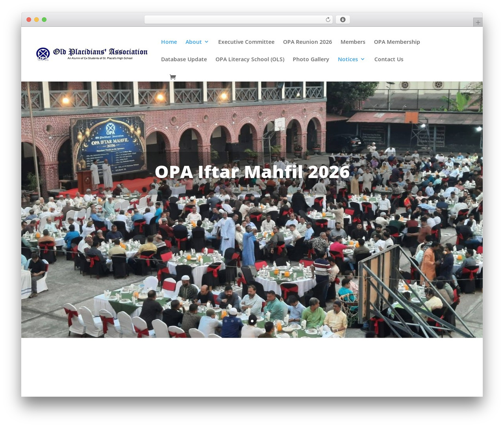Click the Old Placidians' Association logo
This screenshot has width=504, height=427.
click(x=92, y=54)
